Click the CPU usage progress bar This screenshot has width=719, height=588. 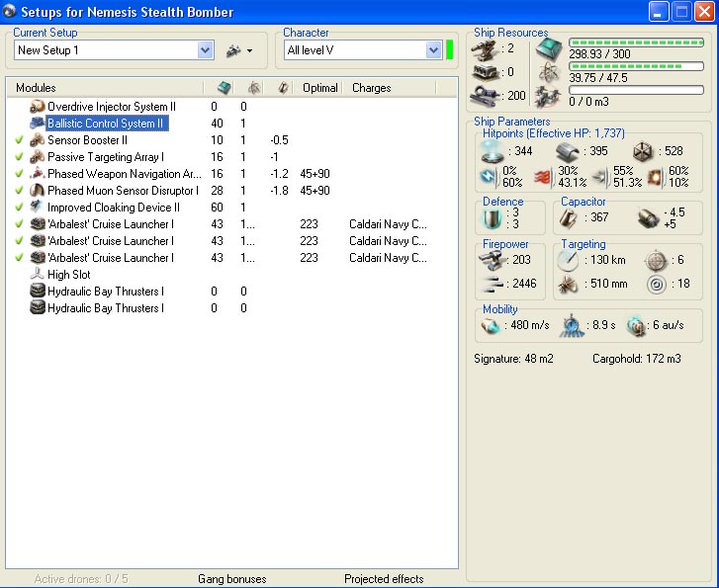point(636,43)
